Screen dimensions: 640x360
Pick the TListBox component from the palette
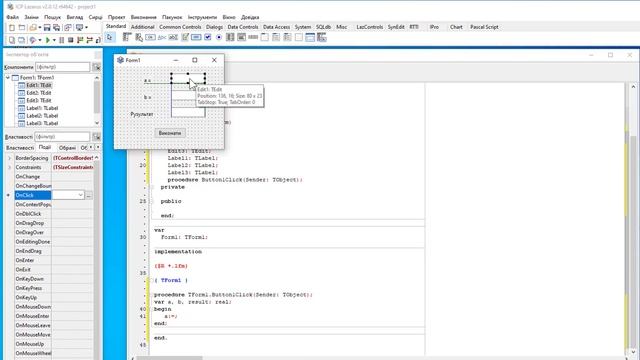click(230, 37)
